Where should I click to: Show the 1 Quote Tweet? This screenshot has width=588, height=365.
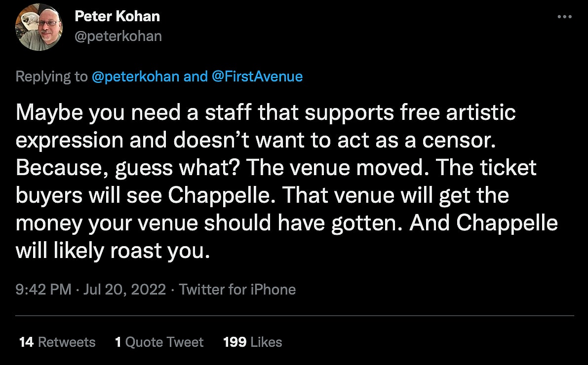click(159, 342)
